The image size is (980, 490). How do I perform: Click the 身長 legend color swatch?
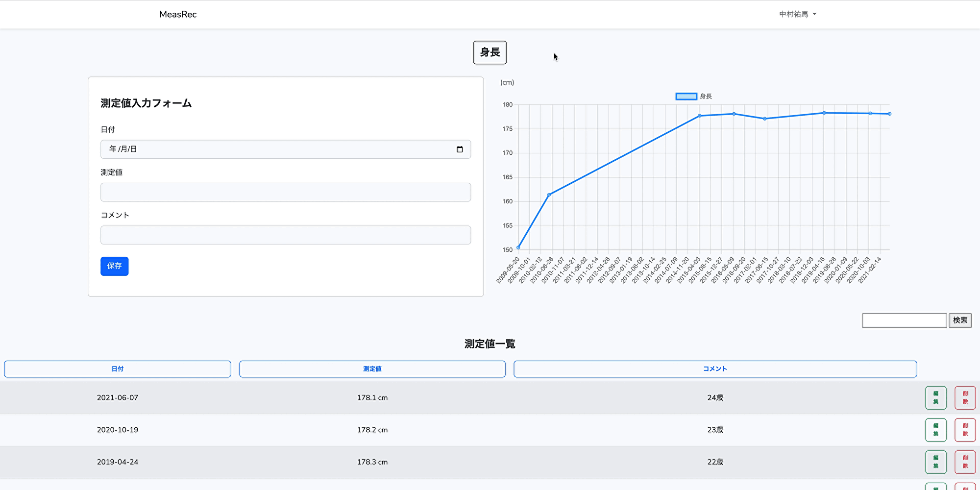[686, 96]
